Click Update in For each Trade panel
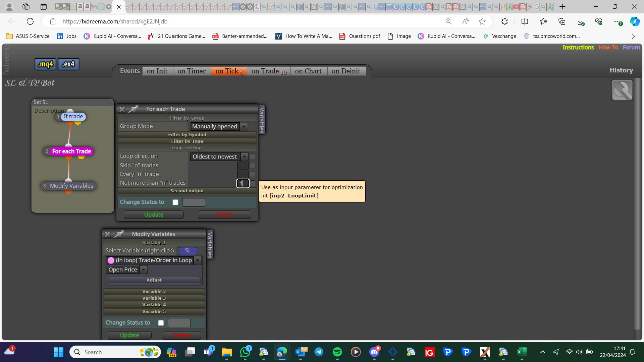 point(154,215)
